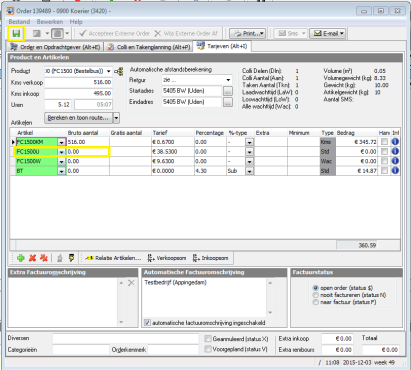Screen dimensions: 411x370
Task: Click the Tarief cell € 38.5300
Action: coord(173,152)
